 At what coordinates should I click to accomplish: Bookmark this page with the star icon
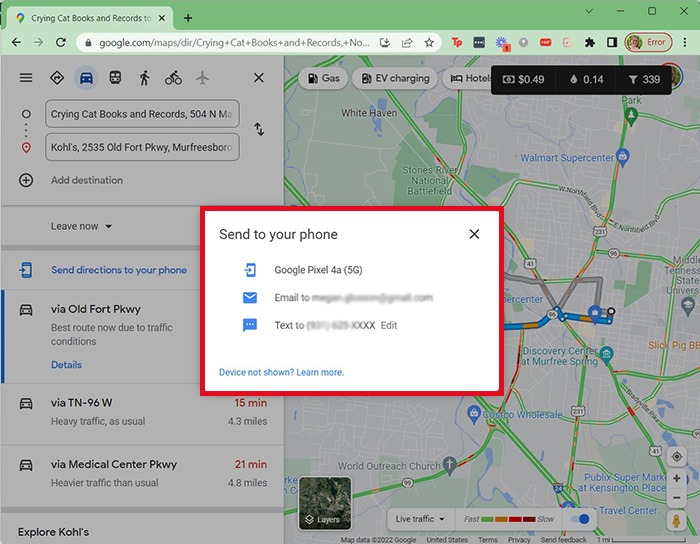(x=429, y=42)
